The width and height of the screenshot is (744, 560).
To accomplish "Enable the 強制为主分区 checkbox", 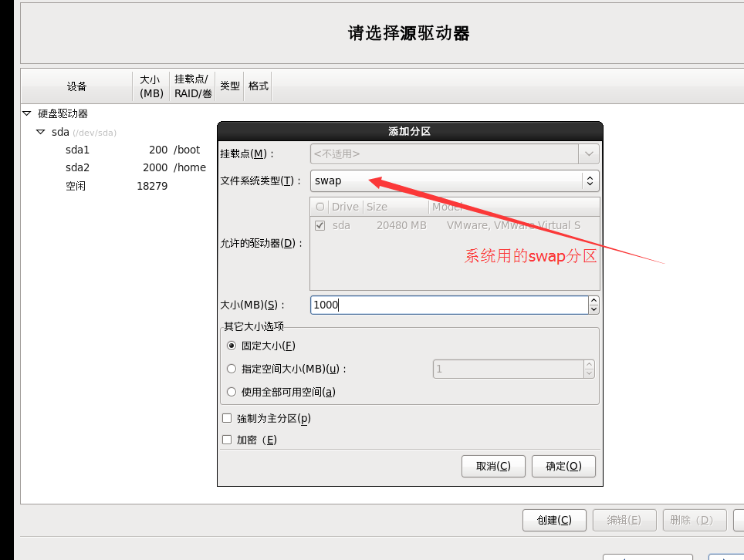I will coord(227,418).
